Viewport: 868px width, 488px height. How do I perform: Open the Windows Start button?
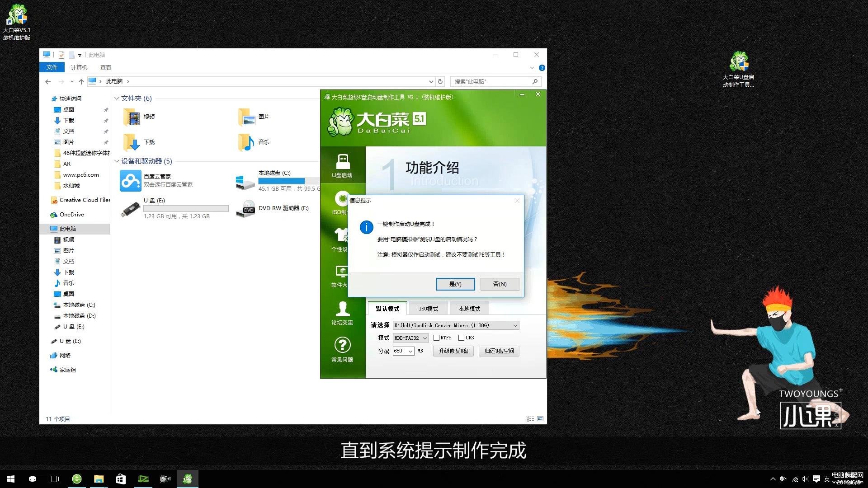tap(11, 479)
